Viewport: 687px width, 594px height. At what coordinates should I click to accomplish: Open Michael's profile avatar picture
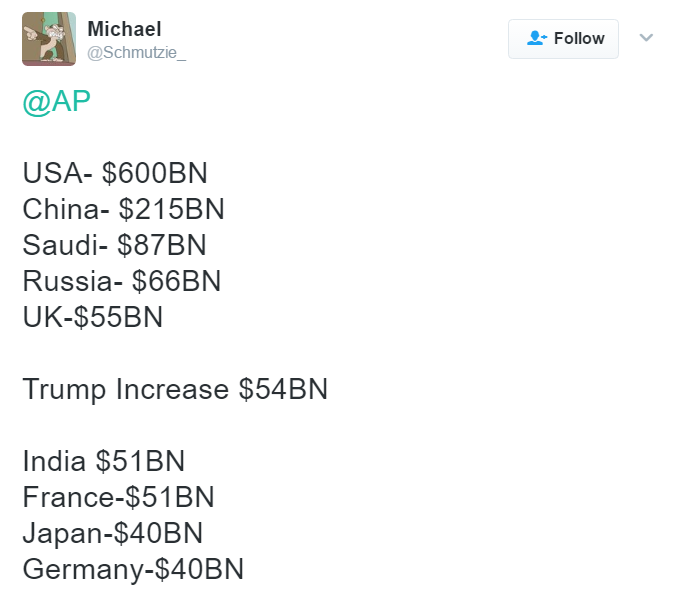coord(49,39)
